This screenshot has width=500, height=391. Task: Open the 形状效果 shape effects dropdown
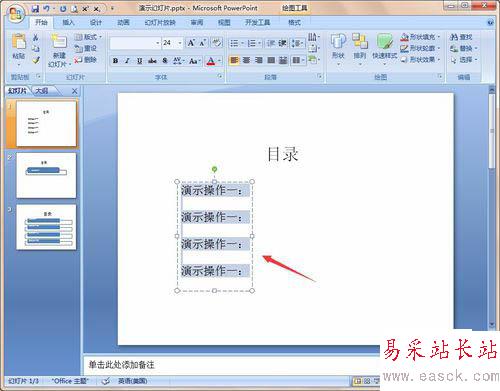420,60
